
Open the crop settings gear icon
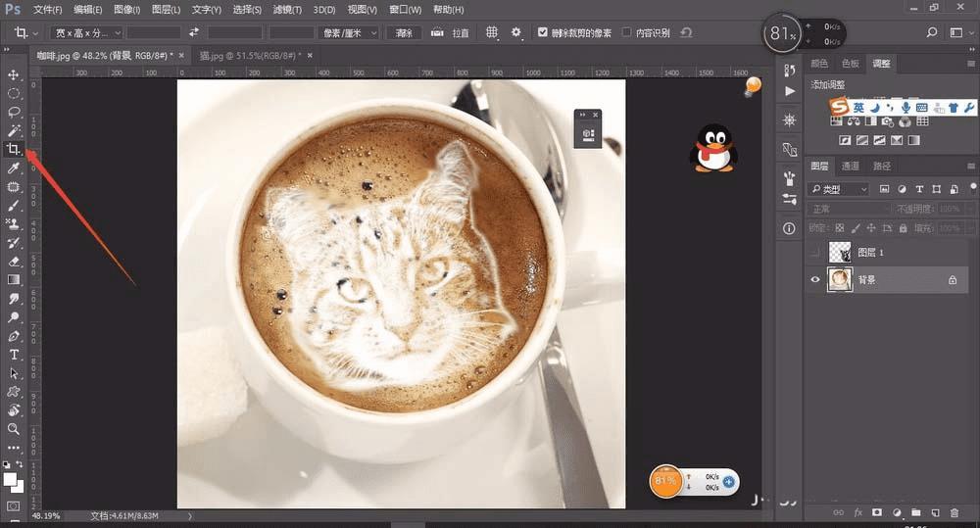516,33
